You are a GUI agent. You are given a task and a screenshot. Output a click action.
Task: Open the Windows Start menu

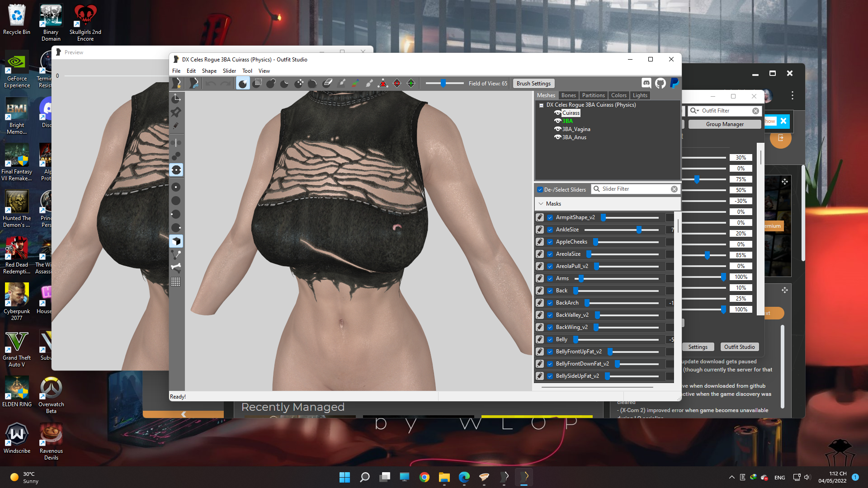click(x=344, y=477)
